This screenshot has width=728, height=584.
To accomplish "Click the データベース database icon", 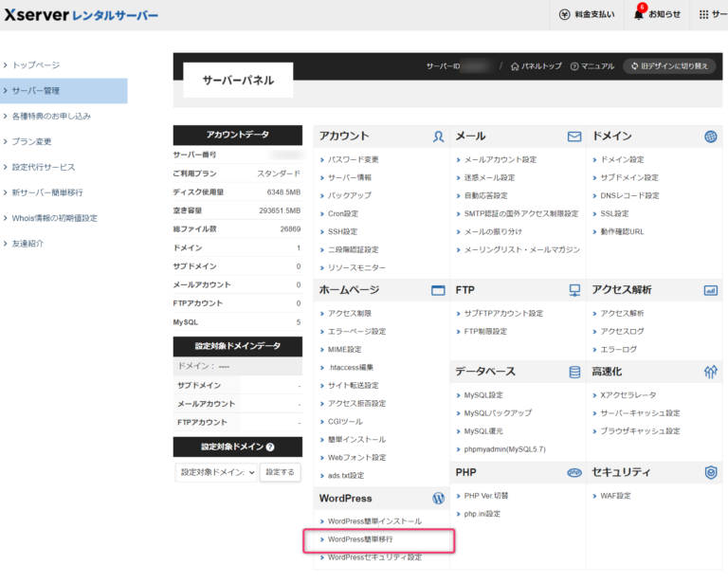I will tap(574, 372).
